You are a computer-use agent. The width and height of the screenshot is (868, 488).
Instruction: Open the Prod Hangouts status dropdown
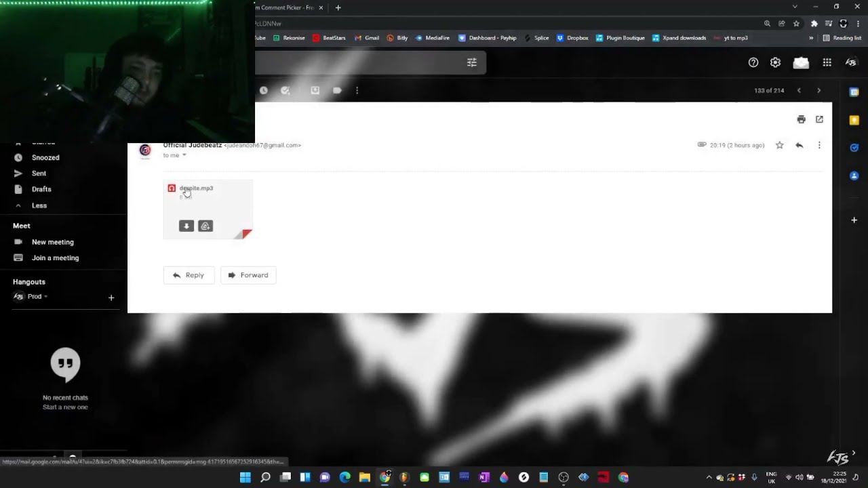click(37, 296)
